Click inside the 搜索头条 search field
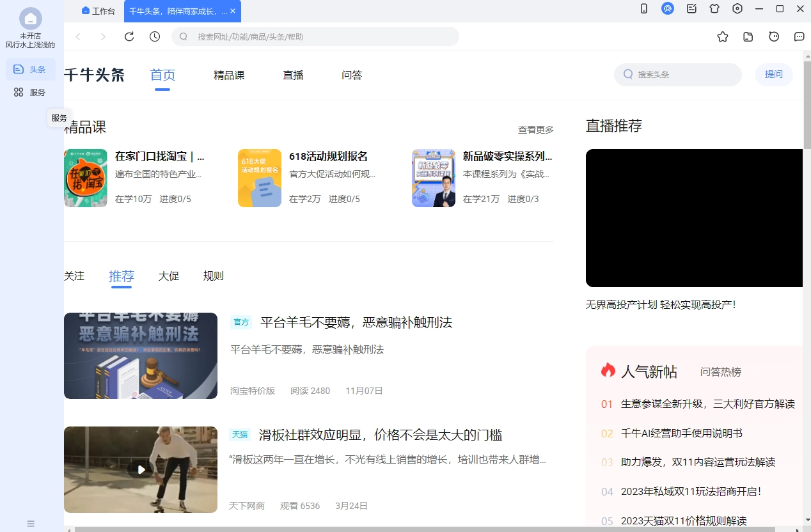The height and width of the screenshot is (532, 811). (678, 74)
